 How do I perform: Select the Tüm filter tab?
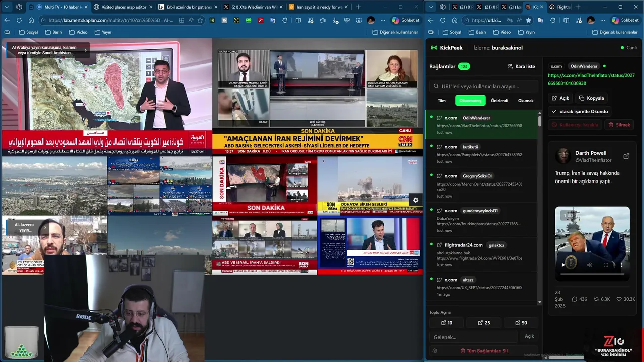tap(442, 101)
